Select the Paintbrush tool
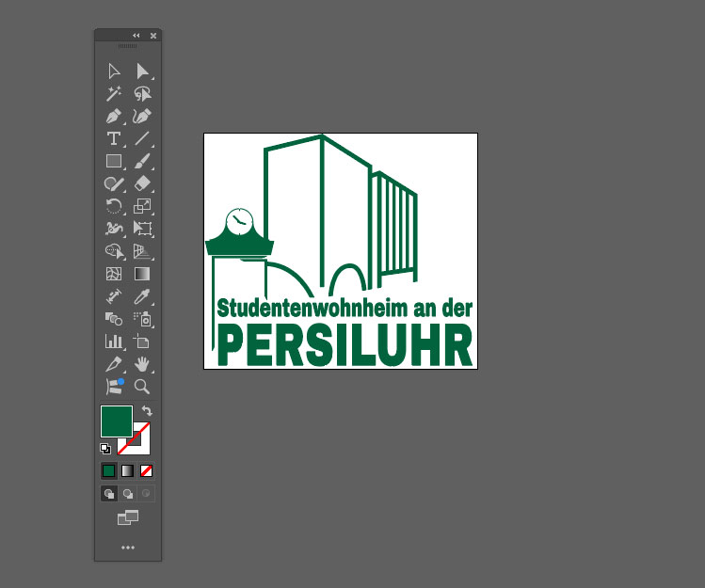Viewport: 705px width, 588px height. tap(142, 162)
